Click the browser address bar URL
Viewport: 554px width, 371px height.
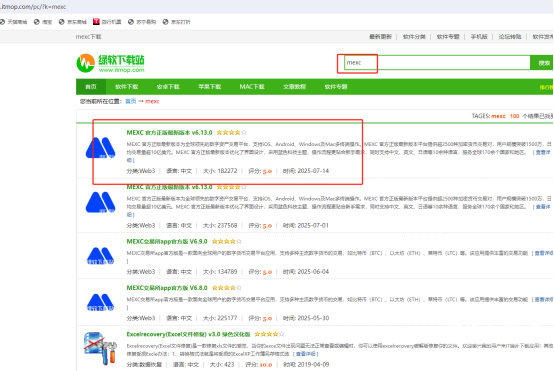click(33, 7)
